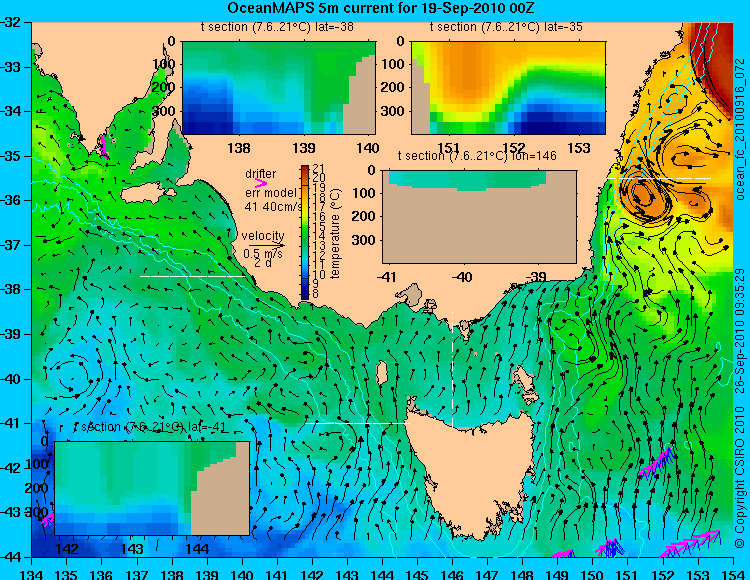This screenshot has width=750, height=580.
Task: Open the lat=-35 temperature section inset plot
Action: 508,88
